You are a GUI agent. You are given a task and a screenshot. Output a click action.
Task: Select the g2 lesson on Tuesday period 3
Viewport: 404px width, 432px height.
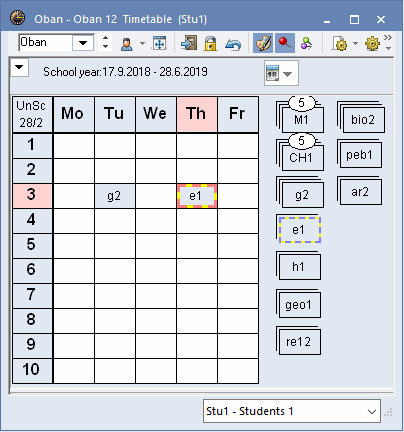click(x=115, y=196)
